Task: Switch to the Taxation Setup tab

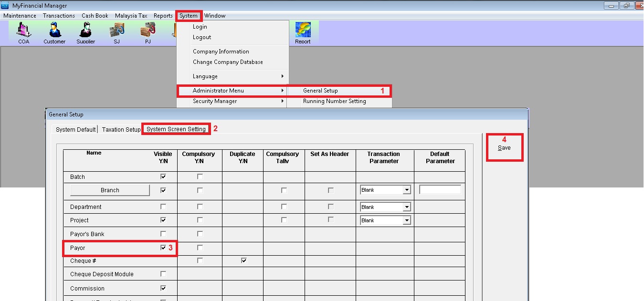Action: tap(121, 130)
